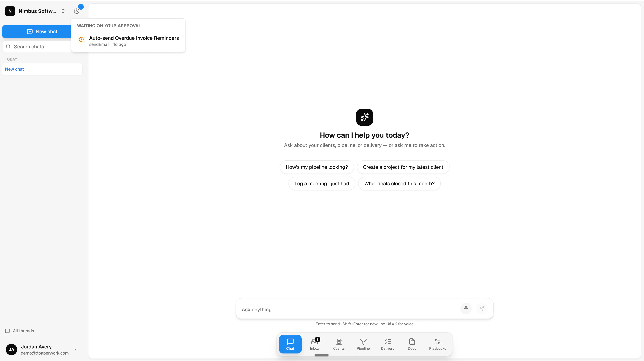Choose "How's my pipeline looking?" suggestion
Viewport: 644px width, 361px height.
click(317, 167)
